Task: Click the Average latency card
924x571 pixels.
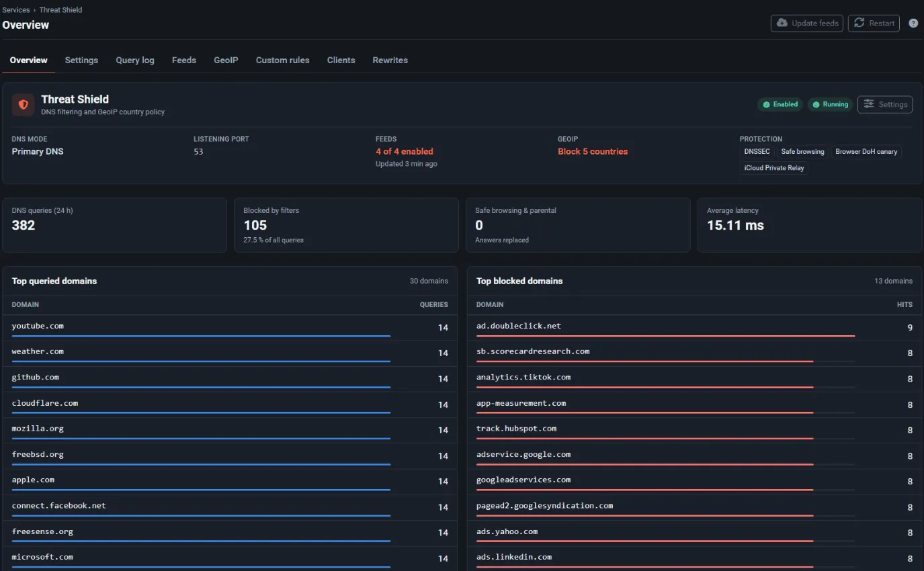Action: coord(809,225)
